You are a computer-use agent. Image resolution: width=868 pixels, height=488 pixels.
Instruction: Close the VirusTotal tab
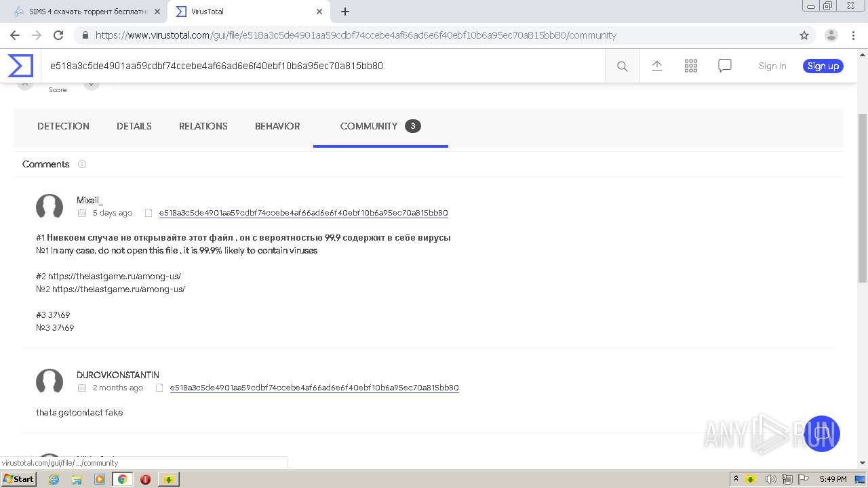pos(319,12)
